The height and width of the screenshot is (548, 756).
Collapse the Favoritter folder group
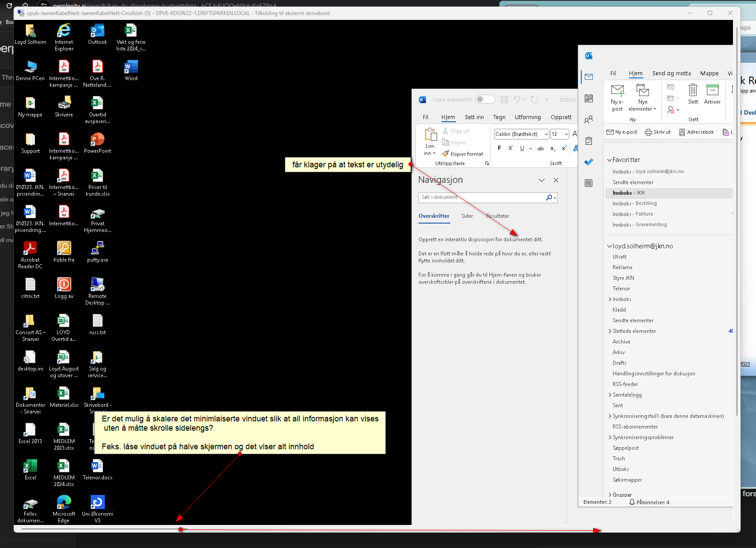click(610, 160)
